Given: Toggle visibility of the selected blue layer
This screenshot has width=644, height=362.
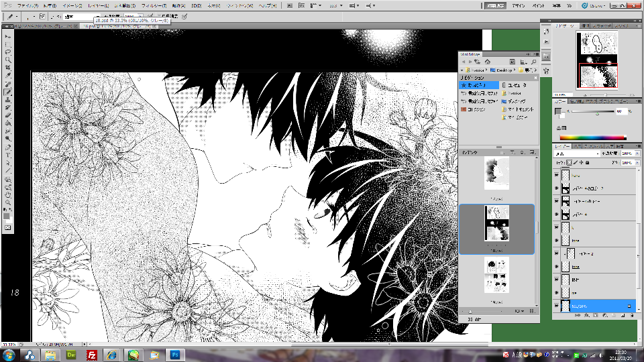Looking at the screenshot, I should [x=557, y=306].
